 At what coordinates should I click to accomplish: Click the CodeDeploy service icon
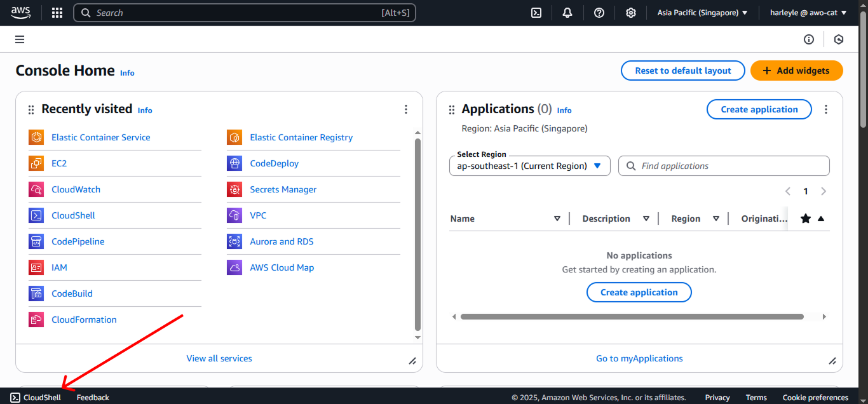click(234, 163)
